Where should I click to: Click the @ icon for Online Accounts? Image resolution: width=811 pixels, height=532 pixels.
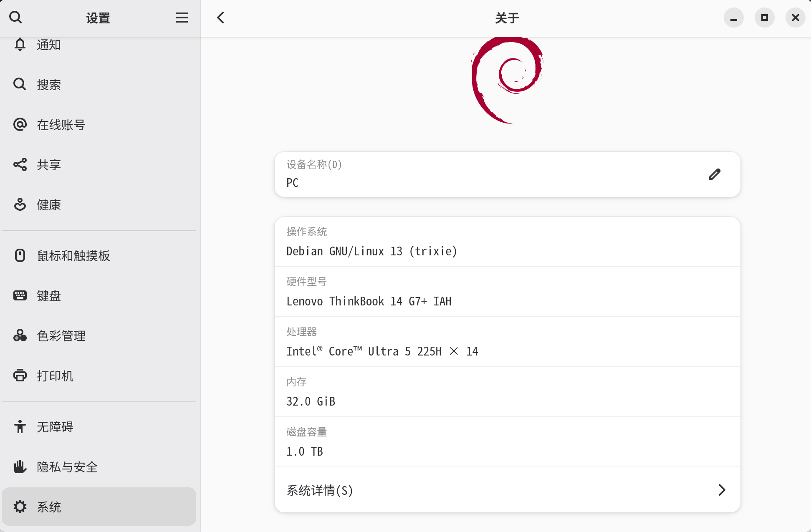click(20, 124)
